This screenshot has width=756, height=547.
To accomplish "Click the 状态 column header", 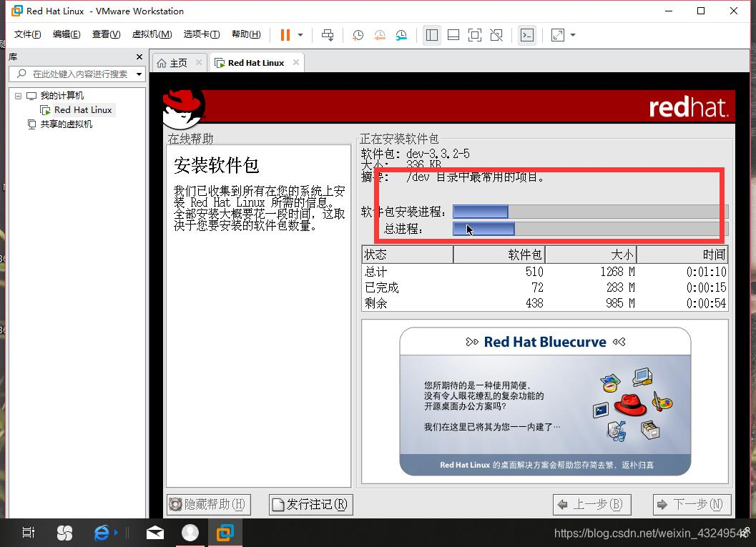I will click(408, 255).
